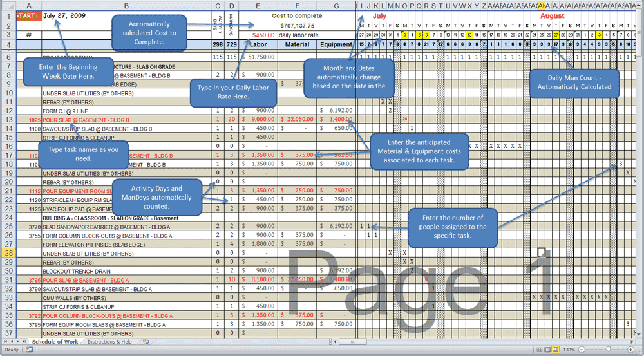Screen dimensions: 644x356
Task: Click the 130% zoom level button
Action: [x=569, y=350]
